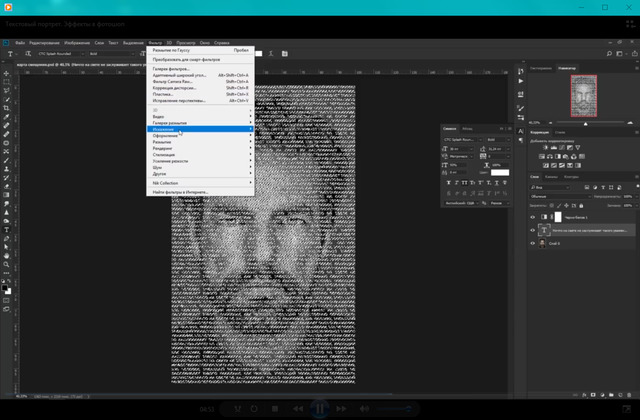Select the Crop tool in left toolbar

coord(7,110)
